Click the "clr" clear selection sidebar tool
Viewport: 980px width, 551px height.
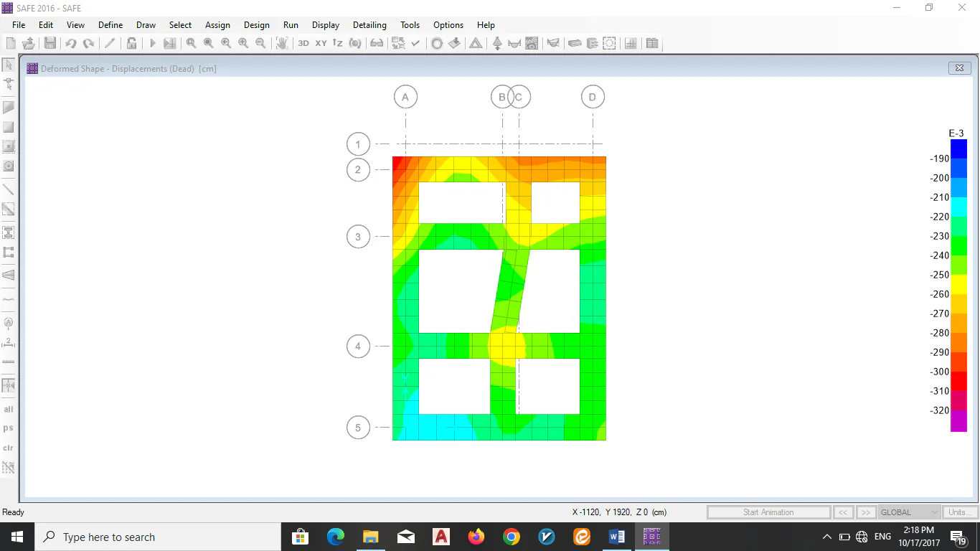click(9, 448)
